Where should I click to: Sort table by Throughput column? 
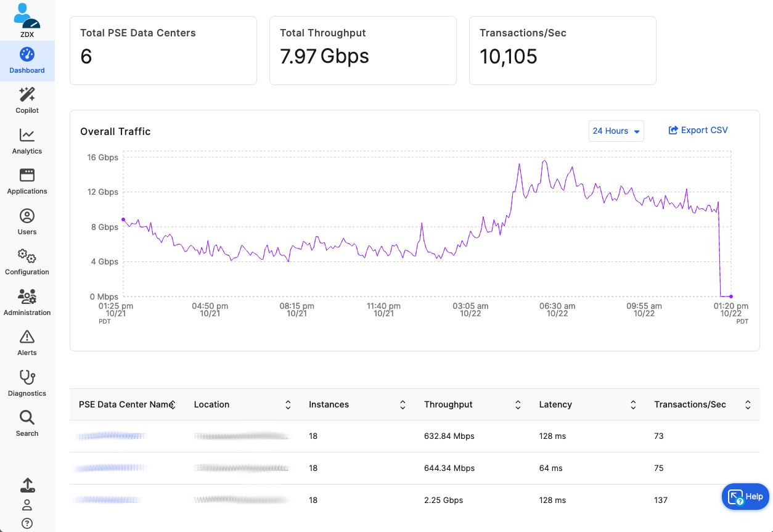click(518, 405)
